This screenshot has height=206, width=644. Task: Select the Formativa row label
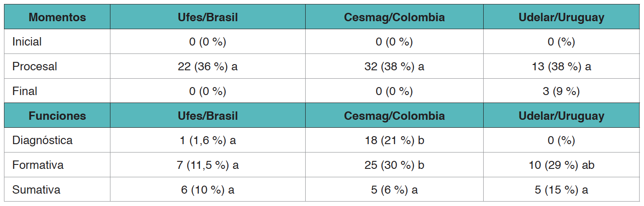click(38, 165)
